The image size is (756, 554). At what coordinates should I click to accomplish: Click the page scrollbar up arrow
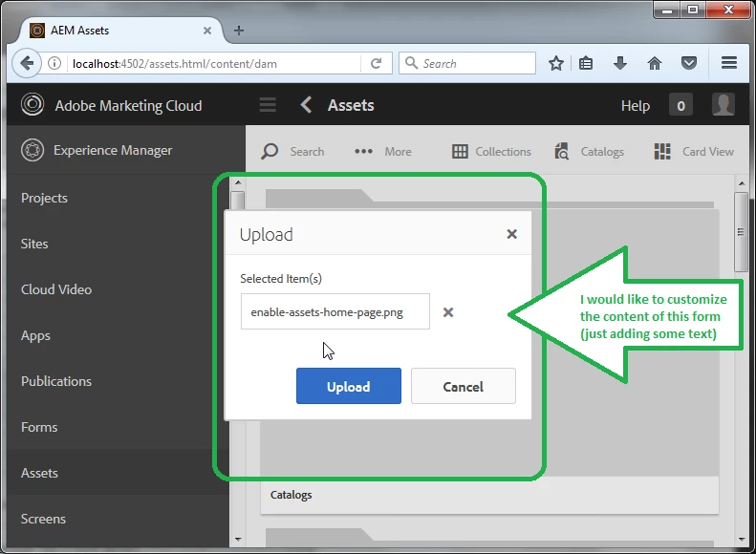click(742, 183)
